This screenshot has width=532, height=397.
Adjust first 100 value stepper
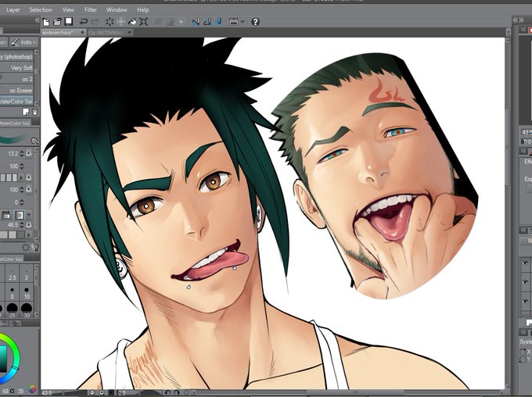(x=22, y=166)
